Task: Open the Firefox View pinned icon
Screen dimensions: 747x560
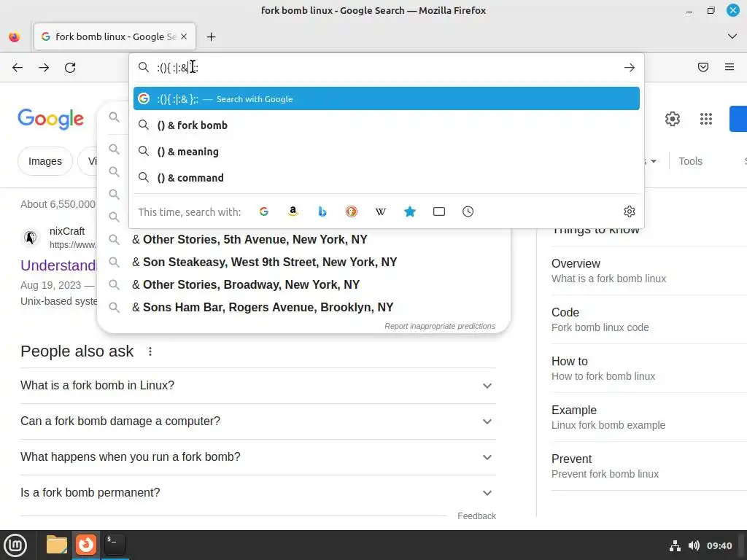Action: pos(15,36)
